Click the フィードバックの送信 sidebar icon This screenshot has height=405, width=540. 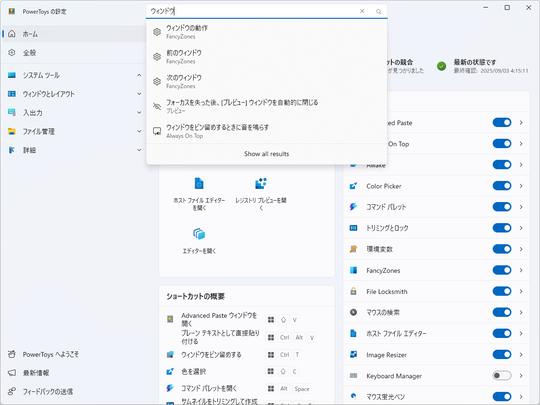12,391
